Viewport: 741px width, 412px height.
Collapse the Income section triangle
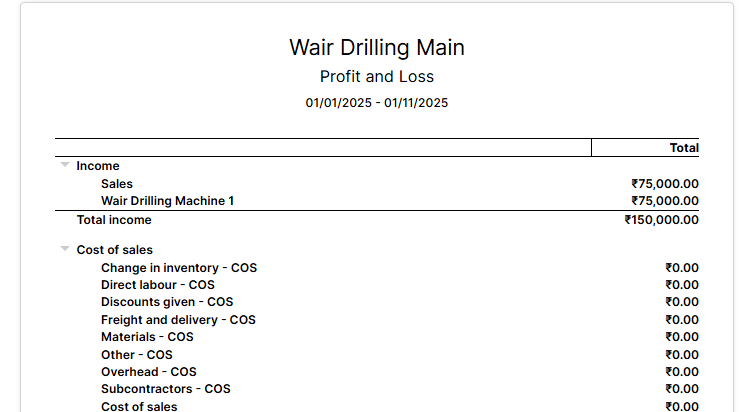click(65, 165)
